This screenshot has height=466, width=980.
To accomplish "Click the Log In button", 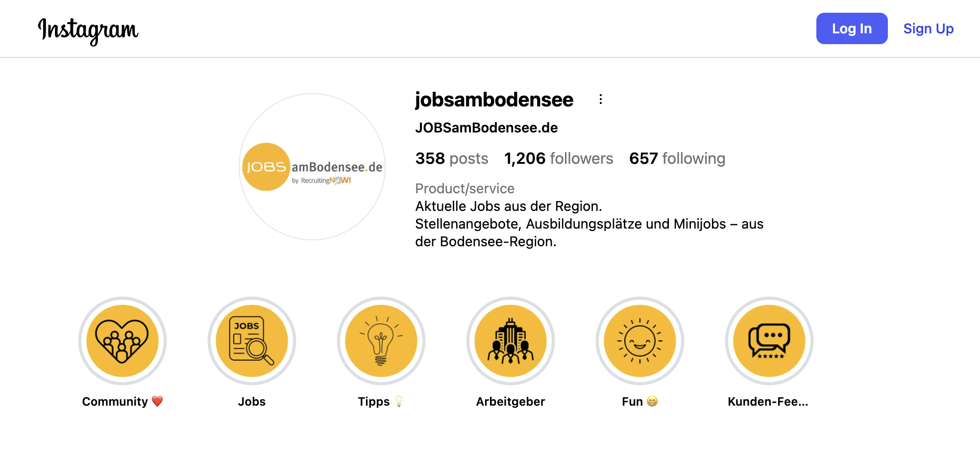I will coord(852,28).
